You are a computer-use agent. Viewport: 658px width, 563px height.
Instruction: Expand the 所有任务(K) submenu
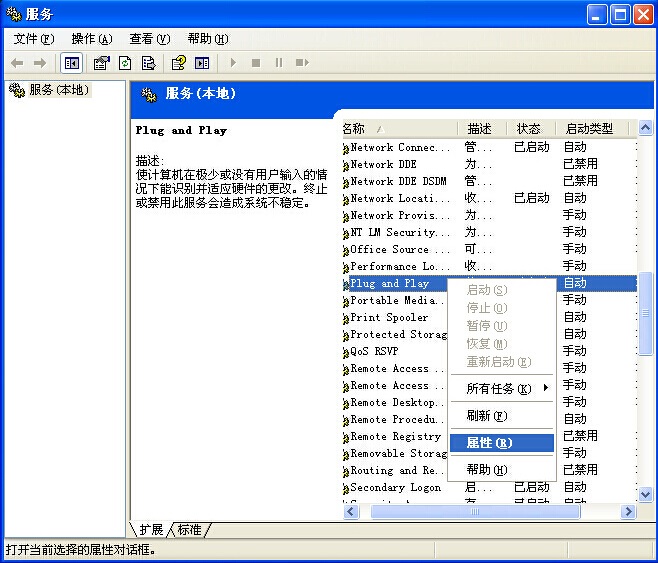pyautogui.click(x=500, y=388)
